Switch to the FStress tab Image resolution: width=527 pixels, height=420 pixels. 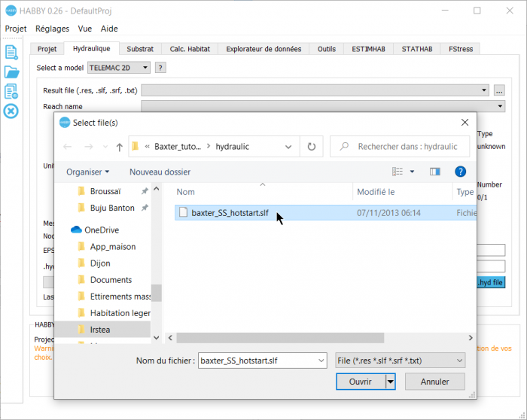pyautogui.click(x=461, y=49)
